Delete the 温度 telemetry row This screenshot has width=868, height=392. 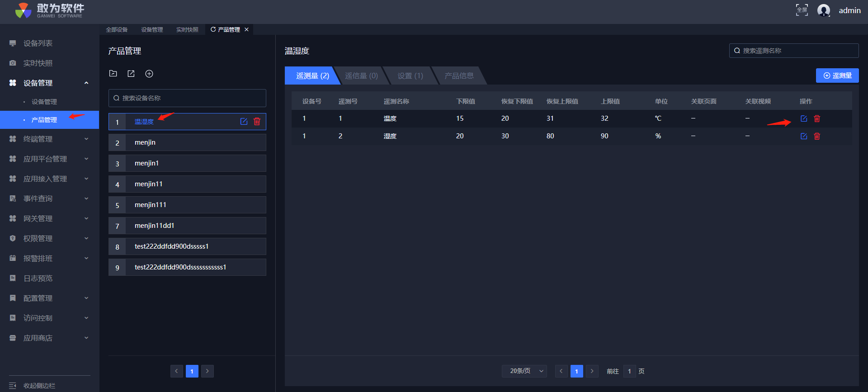(817, 118)
